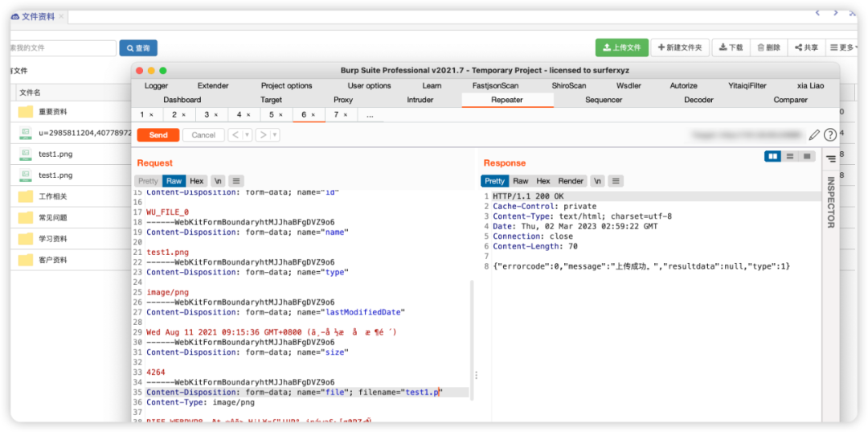Screen dimensions: 868x432
Task: Click the request-response pane splitter handle
Action: pyautogui.click(x=476, y=375)
